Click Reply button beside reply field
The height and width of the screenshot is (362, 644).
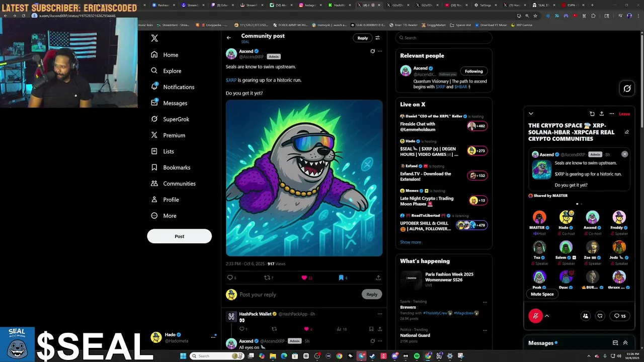point(371,295)
